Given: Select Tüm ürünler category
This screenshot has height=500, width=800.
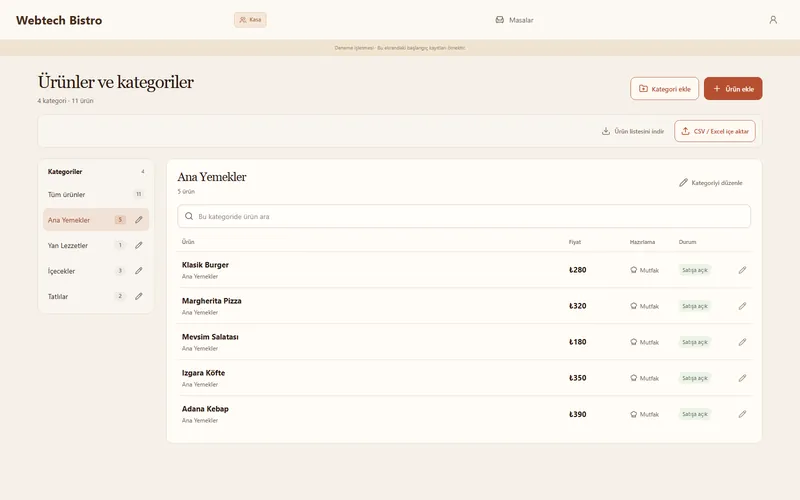Looking at the screenshot, I should 96,194.
